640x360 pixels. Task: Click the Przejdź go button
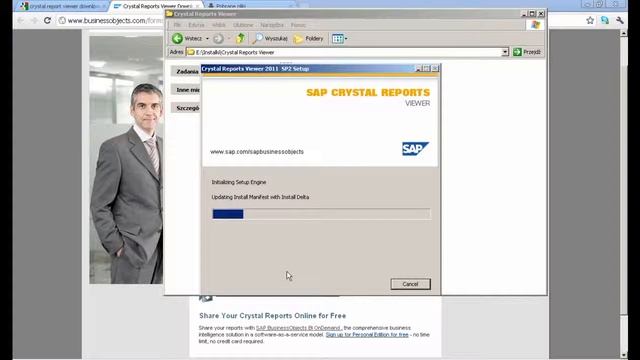coord(527,52)
